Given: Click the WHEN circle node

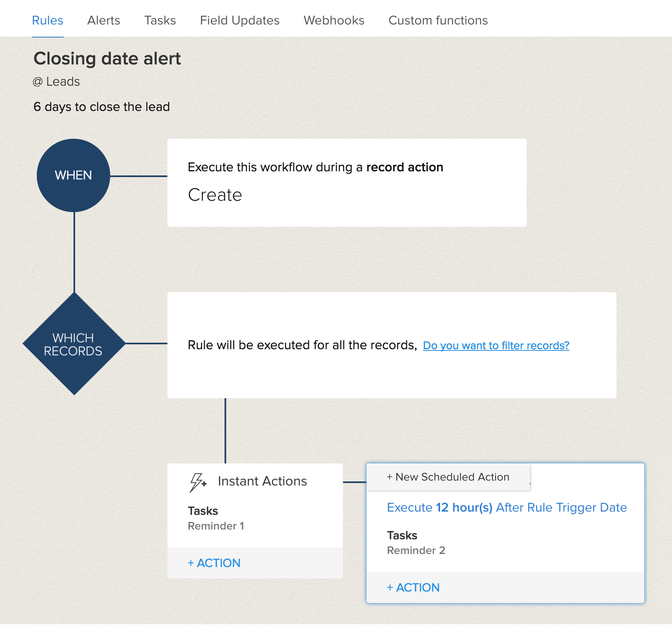Looking at the screenshot, I should (73, 175).
